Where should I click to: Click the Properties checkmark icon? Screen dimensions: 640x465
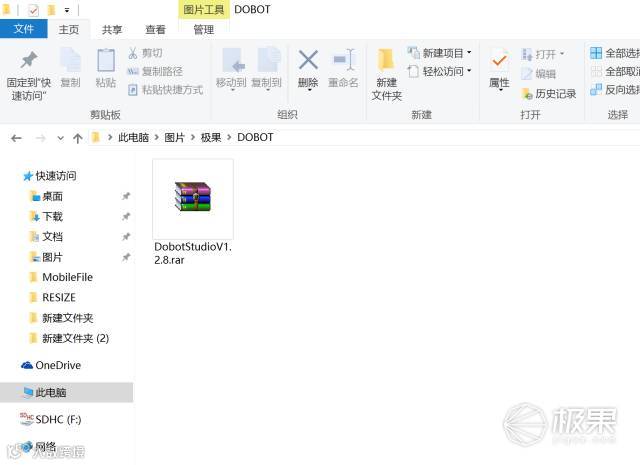tap(499, 61)
